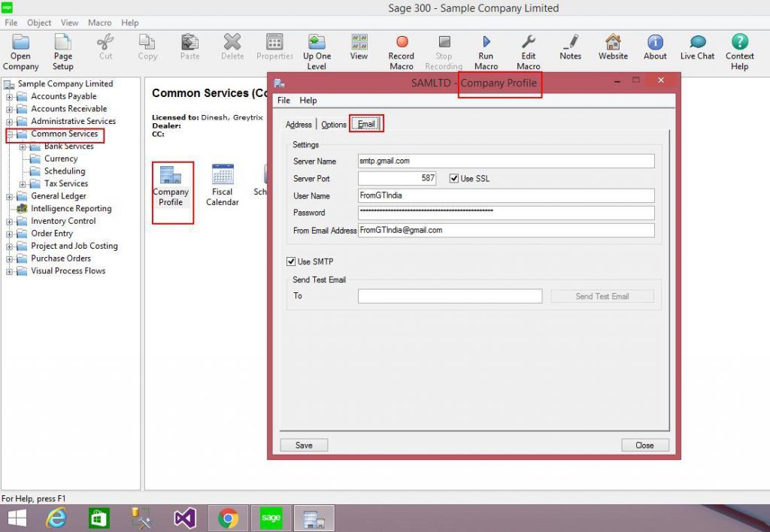
Task: Click the Send Test Email button
Action: (602, 296)
